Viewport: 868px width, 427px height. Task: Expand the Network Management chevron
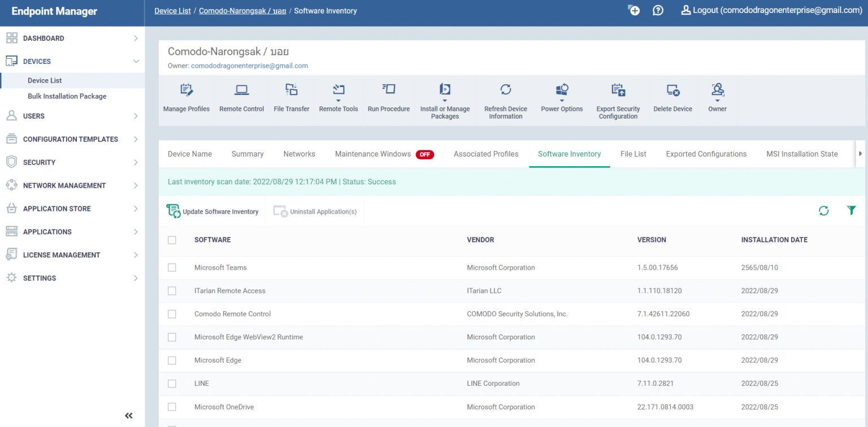point(136,186)
